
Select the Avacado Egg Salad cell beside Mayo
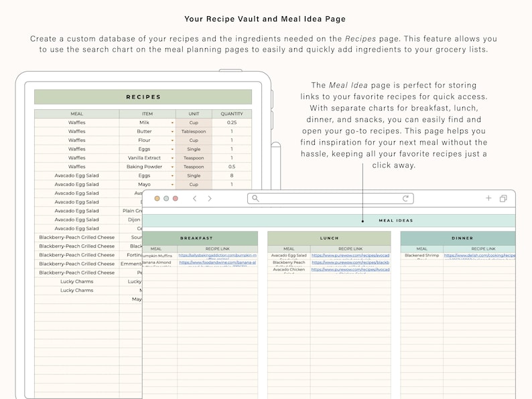coord(76,184)
